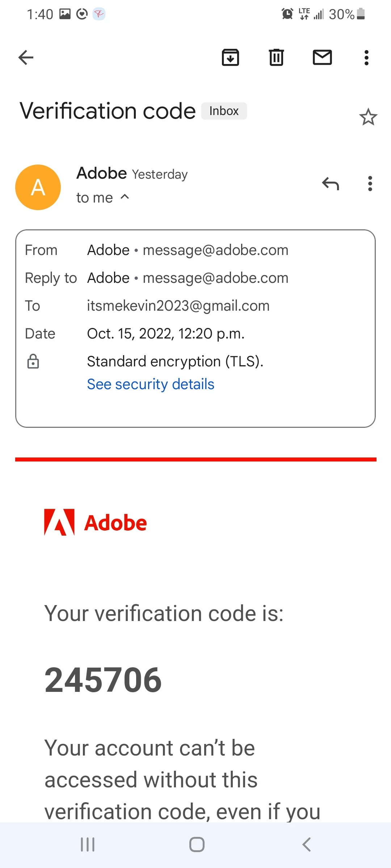Tap the From address message@adobe.com

(215, 250)
